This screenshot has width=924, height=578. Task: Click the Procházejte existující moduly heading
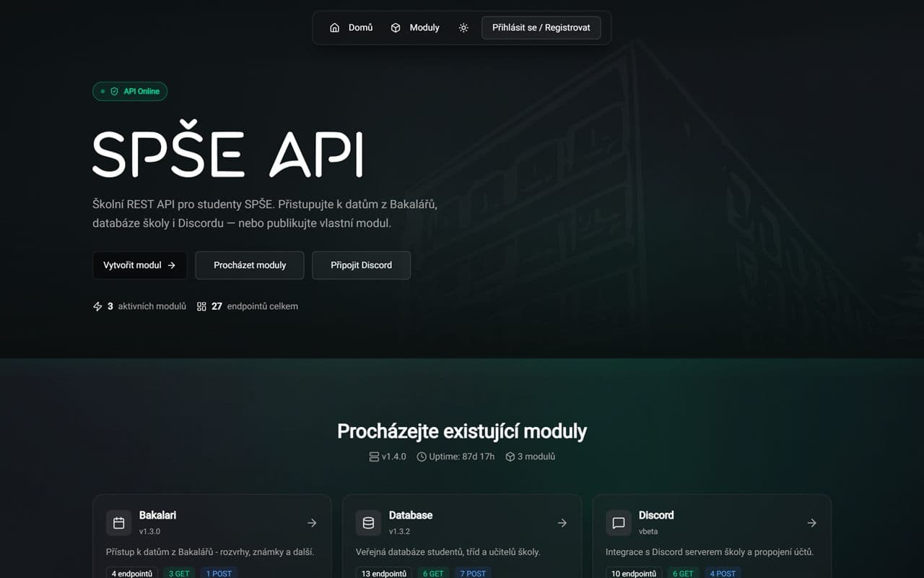point(462,431)
